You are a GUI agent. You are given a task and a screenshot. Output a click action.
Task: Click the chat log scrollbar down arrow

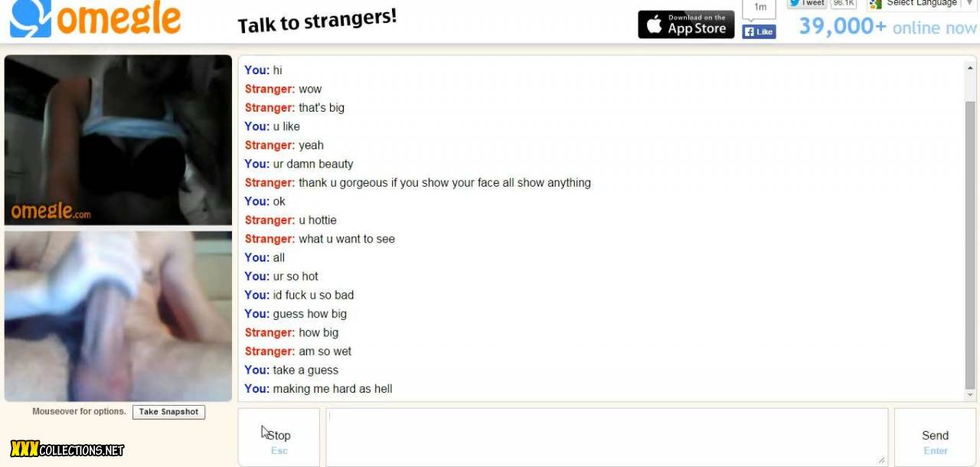970,395
